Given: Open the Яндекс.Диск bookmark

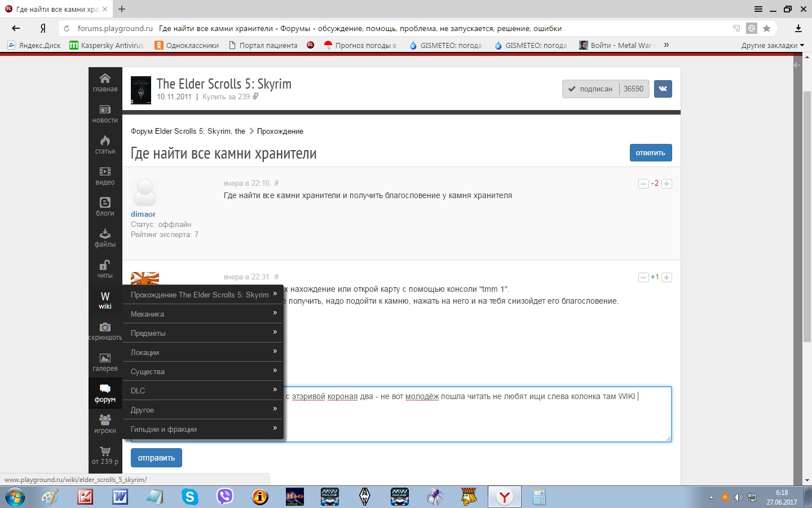Looking at the screenshot, I should point(34,45).
